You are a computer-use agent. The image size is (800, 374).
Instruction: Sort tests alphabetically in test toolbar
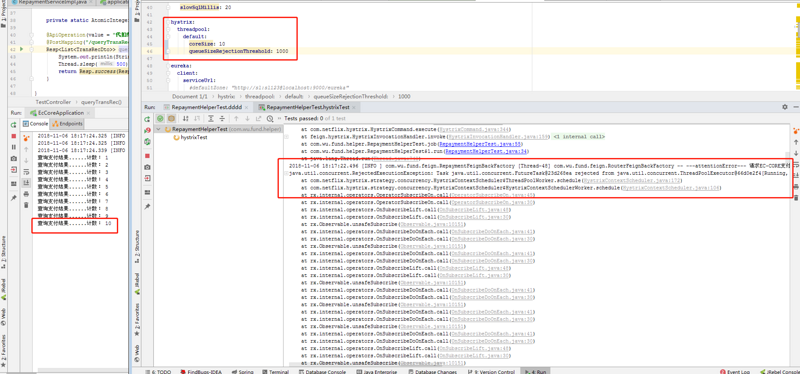click(x=185, y=118)
